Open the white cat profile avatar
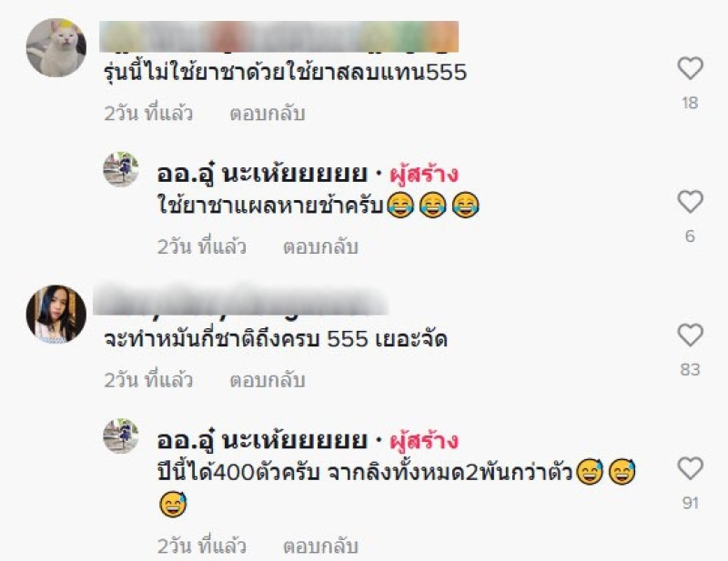This screenshot has height=561, width=728. 56,48
